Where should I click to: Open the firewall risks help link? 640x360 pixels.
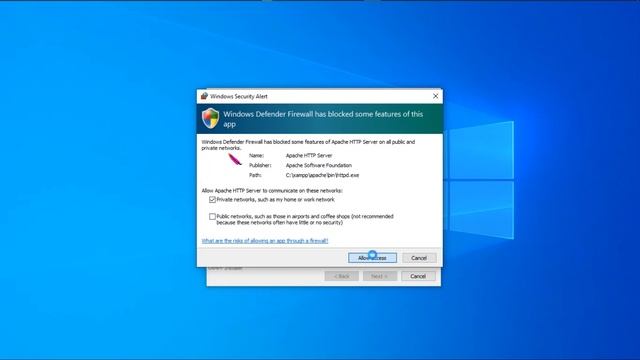[265, 241]
